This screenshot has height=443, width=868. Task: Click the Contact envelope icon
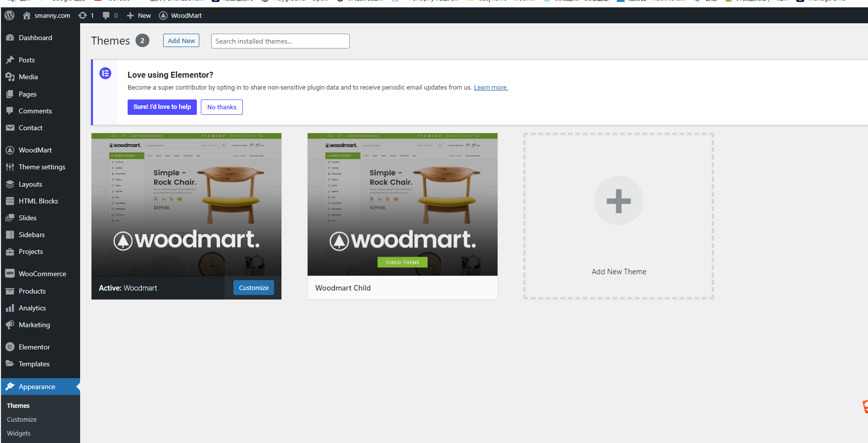[10, 128]
